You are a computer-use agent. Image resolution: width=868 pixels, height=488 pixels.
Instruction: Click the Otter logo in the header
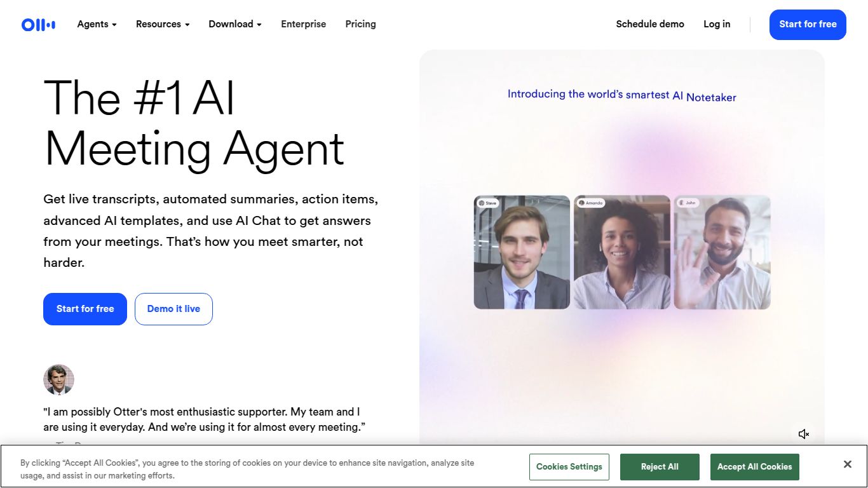(38, 25)
